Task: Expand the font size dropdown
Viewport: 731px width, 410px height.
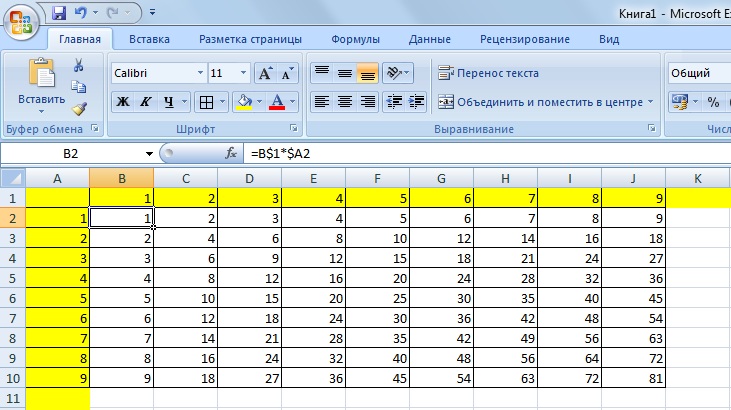Action: coord(242,74)
